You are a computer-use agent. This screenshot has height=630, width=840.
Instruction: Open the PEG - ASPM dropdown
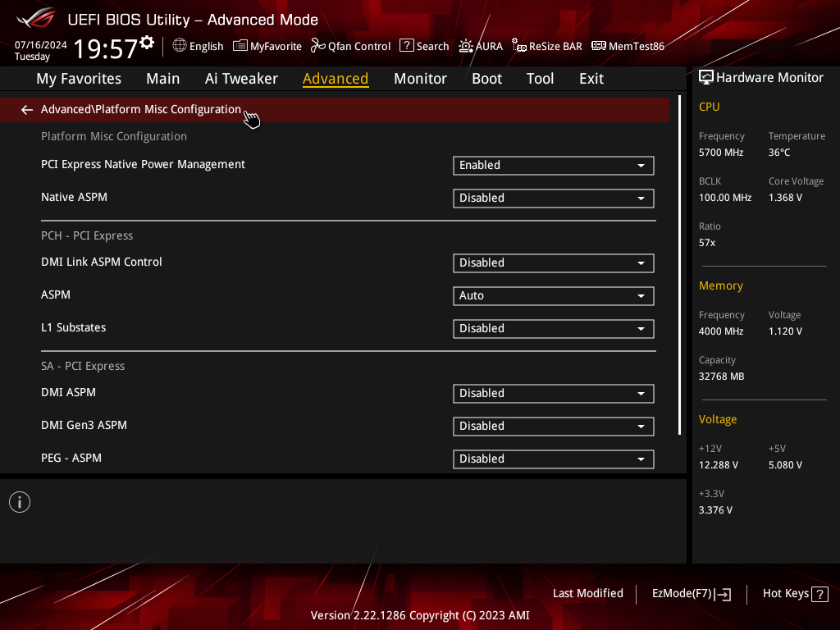(x=554, y=459)
